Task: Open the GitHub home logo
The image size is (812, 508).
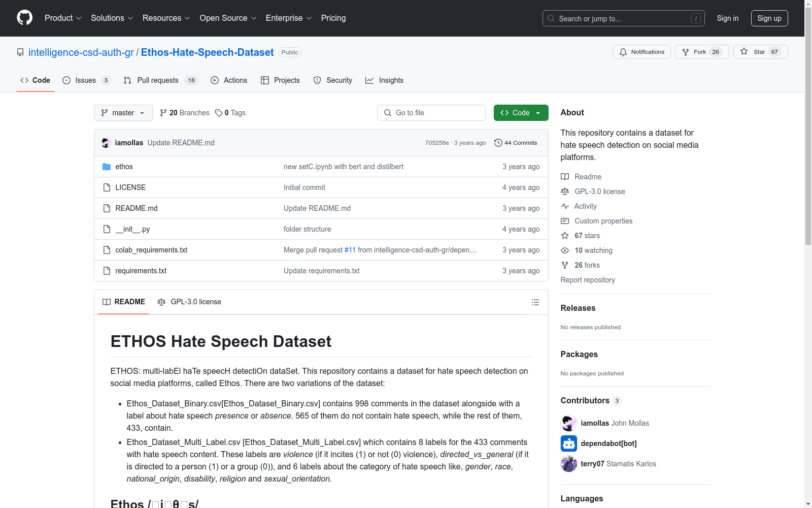Action: [24, 18]
